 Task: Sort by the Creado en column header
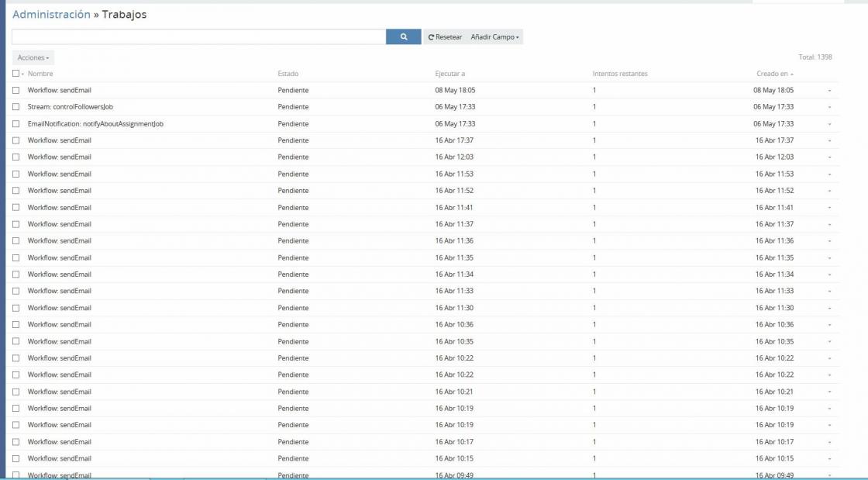[772, 74]
